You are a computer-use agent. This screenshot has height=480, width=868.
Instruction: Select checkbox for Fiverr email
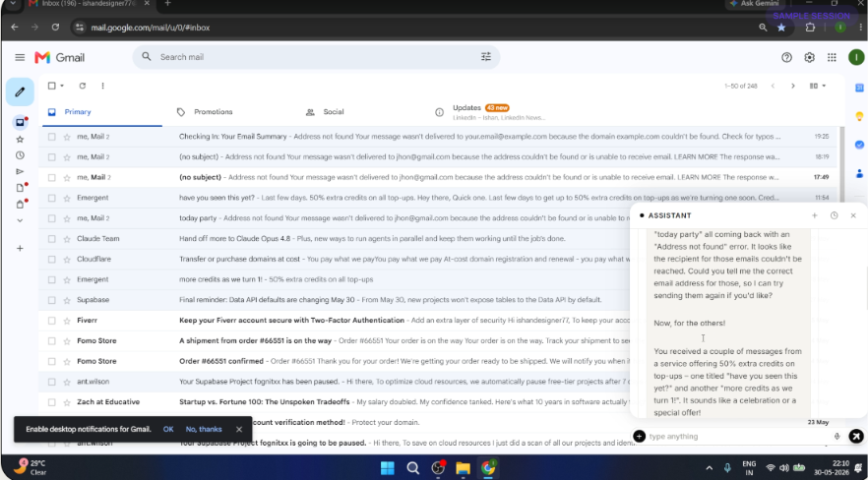point(51,321)
